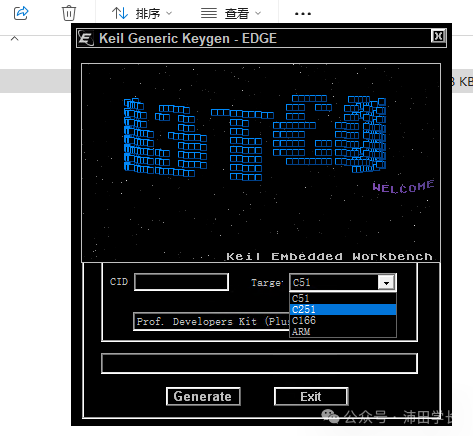
Task: Click the empty license output field
Action: click(259, 363)
